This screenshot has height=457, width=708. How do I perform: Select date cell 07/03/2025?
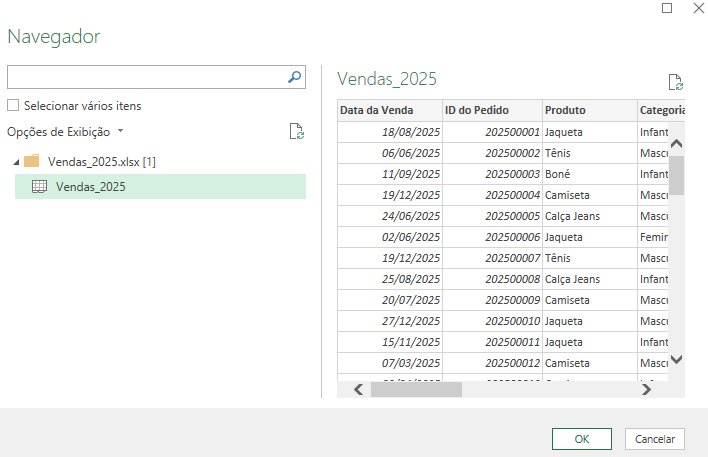(x=390, y=363)
